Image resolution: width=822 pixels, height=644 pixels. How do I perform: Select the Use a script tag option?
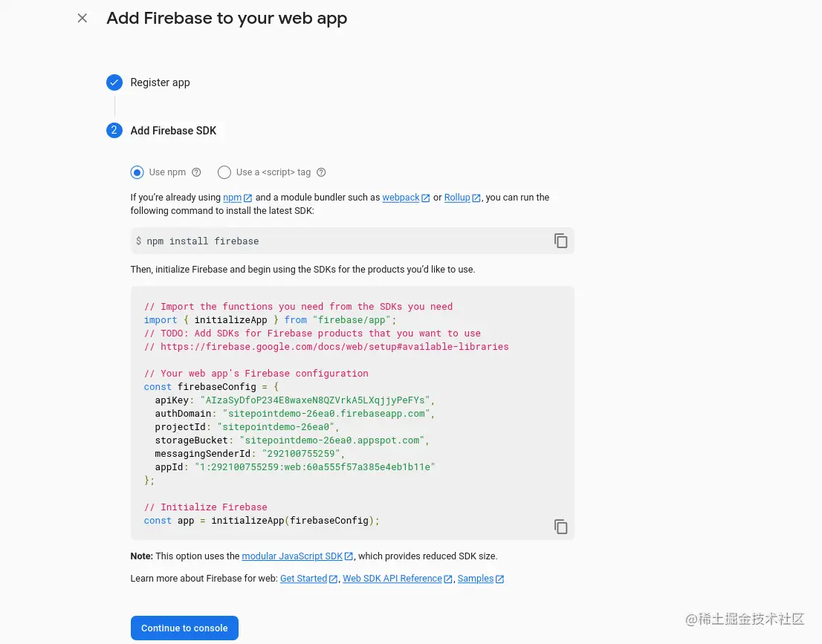(x=224, y=172)
